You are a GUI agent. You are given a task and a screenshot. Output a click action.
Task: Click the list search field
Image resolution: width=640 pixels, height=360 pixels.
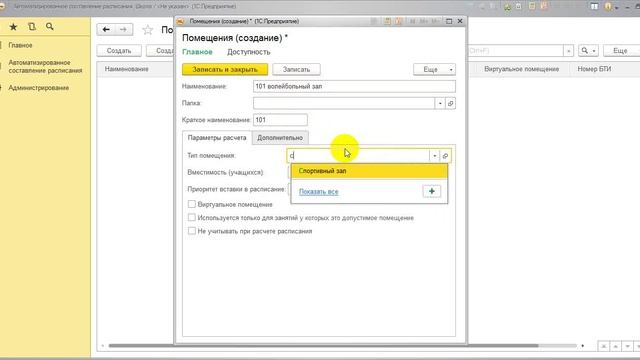point(516,51)
